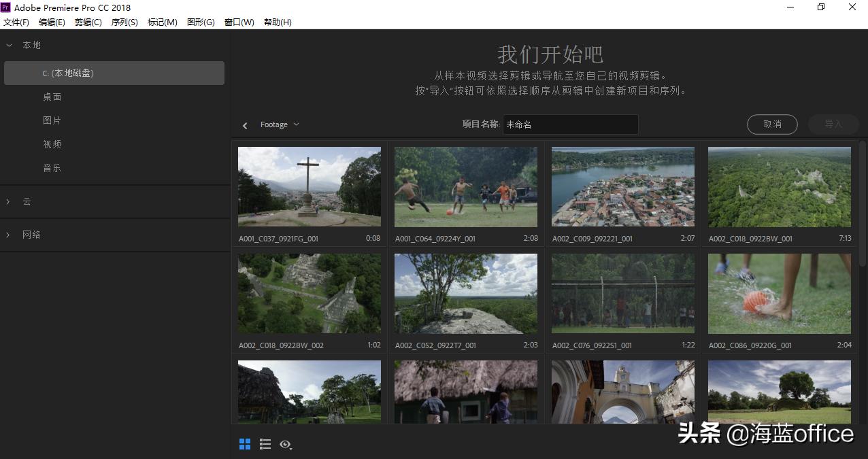The height and width of the screenshot is (459, 868).
Task: Click the 项目名称 input field
Action: click(570, 124)
